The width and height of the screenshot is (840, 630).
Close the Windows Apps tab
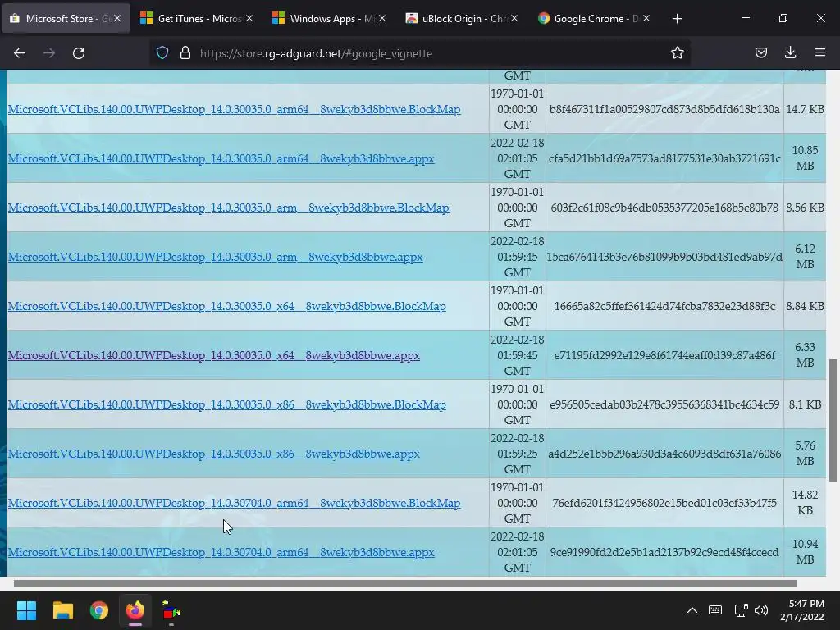381,18
